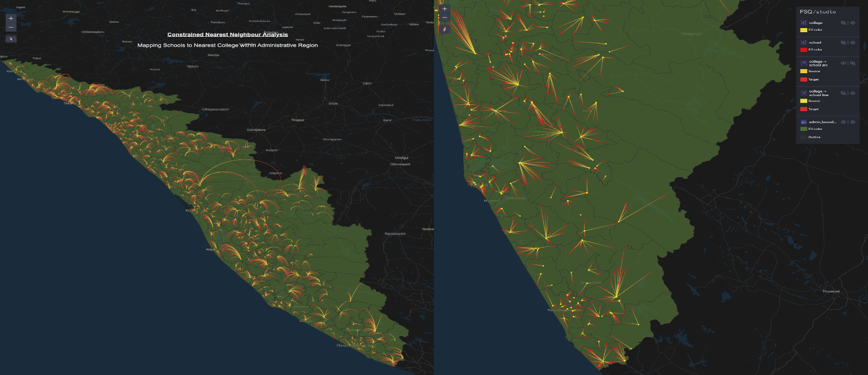Click the 'Rajapalayam' map label
The image size is (868, 375).
395,234
